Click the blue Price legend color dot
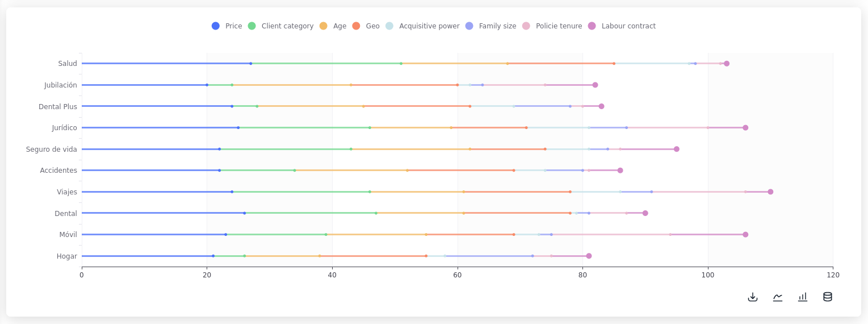Screen dimensions: 868x324 [x=216, y=26]
